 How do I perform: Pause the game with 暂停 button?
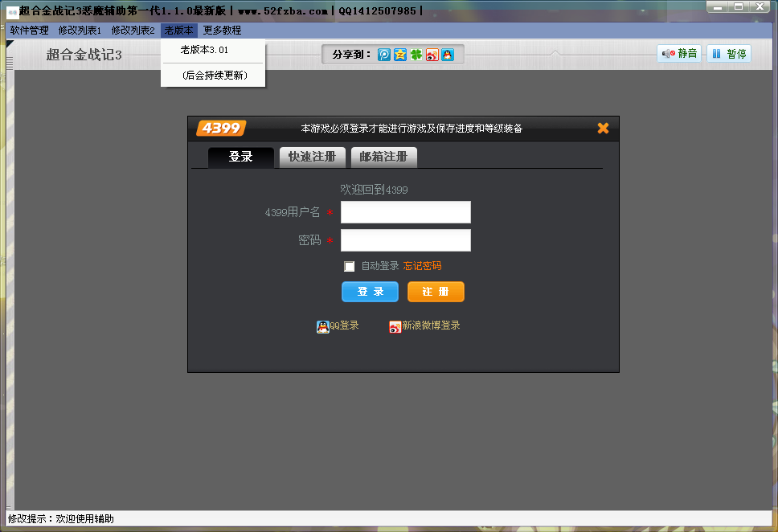tap(729, 54)
